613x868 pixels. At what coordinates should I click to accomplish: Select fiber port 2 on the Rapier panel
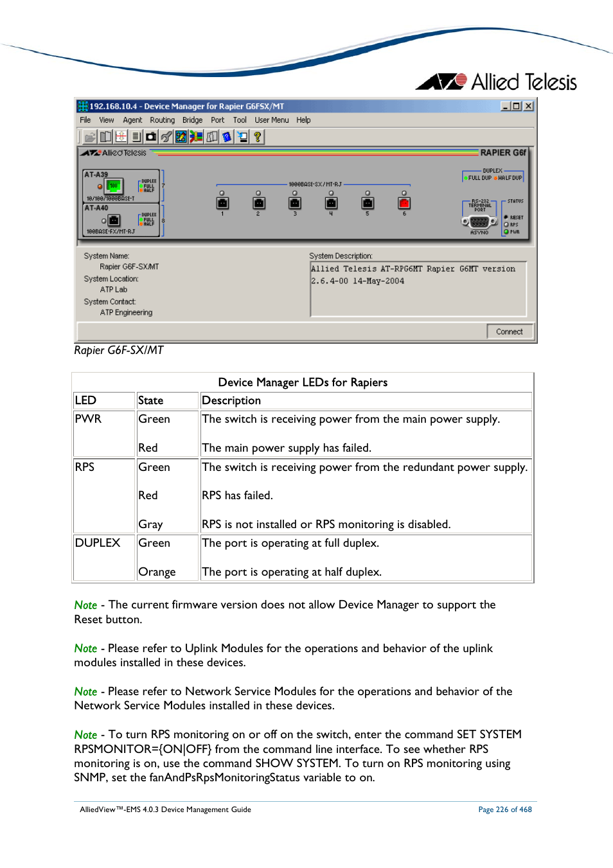tap(259, 204)
